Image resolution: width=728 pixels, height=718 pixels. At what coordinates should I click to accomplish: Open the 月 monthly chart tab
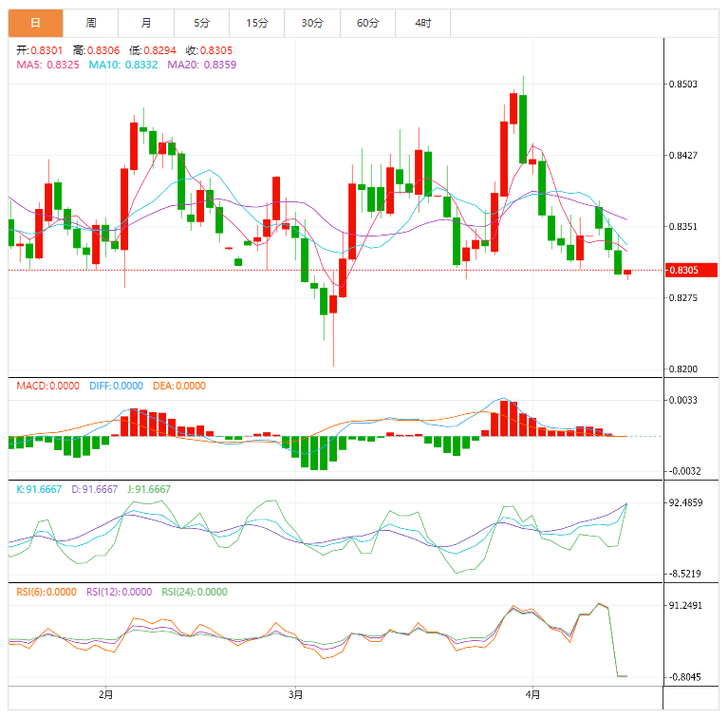pyautogui.click(x=145, y=23)
